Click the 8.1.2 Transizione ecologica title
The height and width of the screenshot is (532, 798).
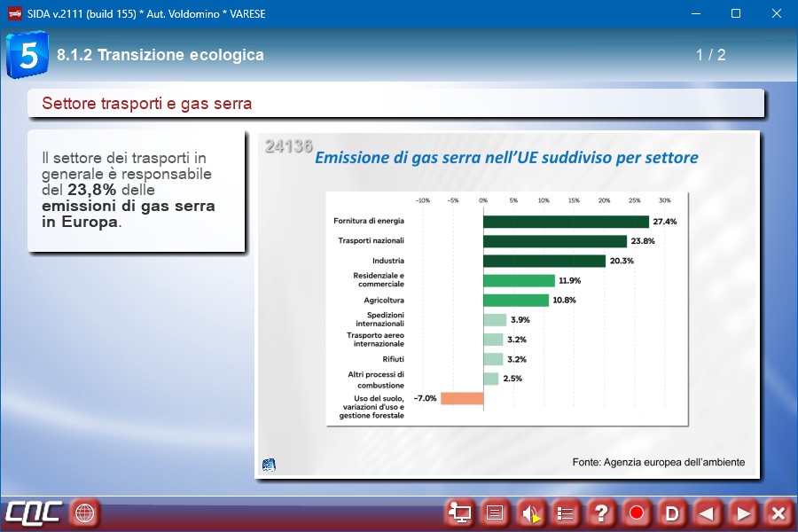coord(160,55)
